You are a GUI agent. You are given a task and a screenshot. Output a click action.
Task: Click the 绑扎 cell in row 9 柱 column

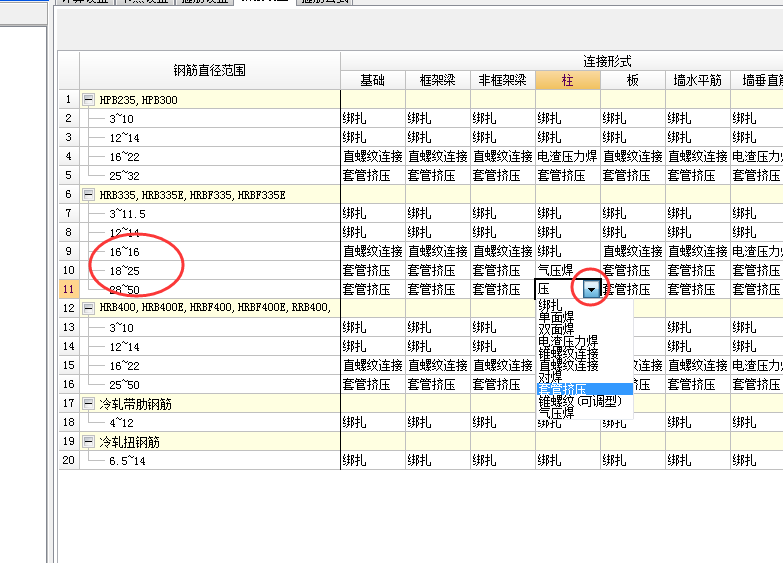[x=567, y=251]
